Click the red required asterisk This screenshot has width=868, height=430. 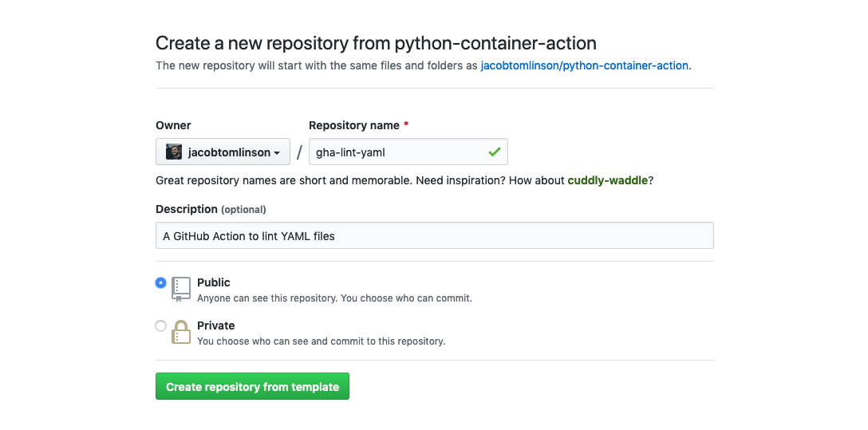click(x=406, y=125)
